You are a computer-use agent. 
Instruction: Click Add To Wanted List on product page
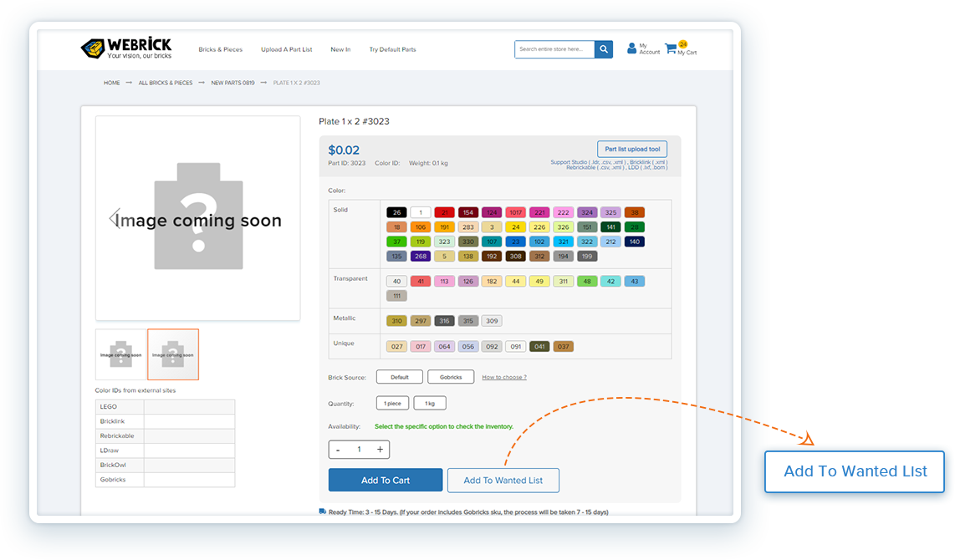coord(503,480)
